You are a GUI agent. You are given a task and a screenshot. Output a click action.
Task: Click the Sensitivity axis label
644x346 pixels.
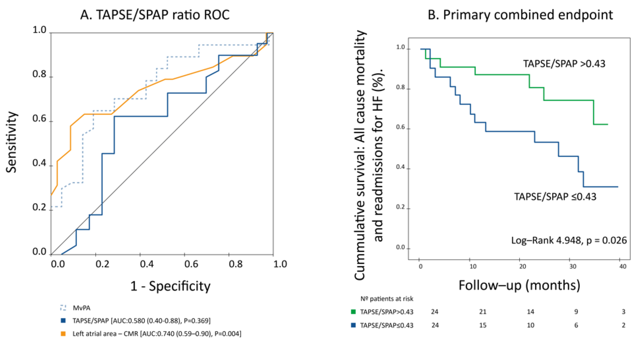[x=11, y=142]
